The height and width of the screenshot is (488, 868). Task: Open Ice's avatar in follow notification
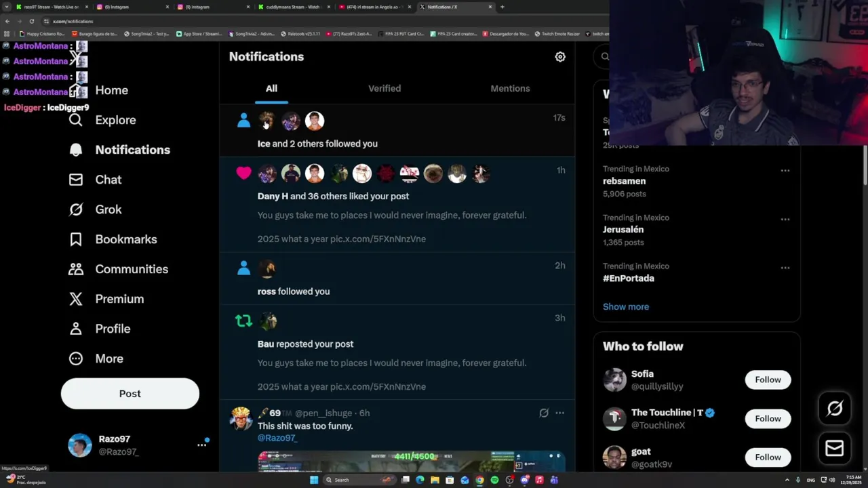tap(267, 121)
